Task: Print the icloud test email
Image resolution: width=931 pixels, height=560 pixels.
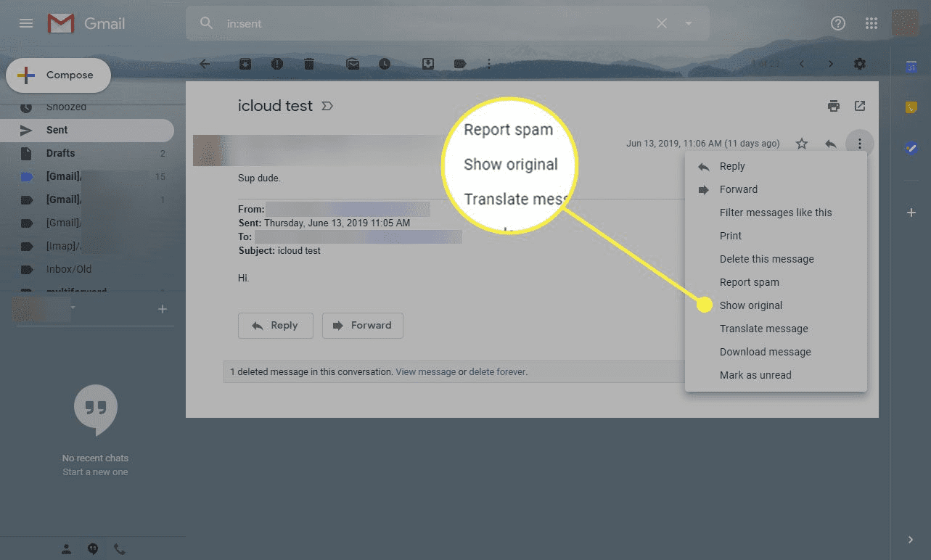Action: coord(833,106)
